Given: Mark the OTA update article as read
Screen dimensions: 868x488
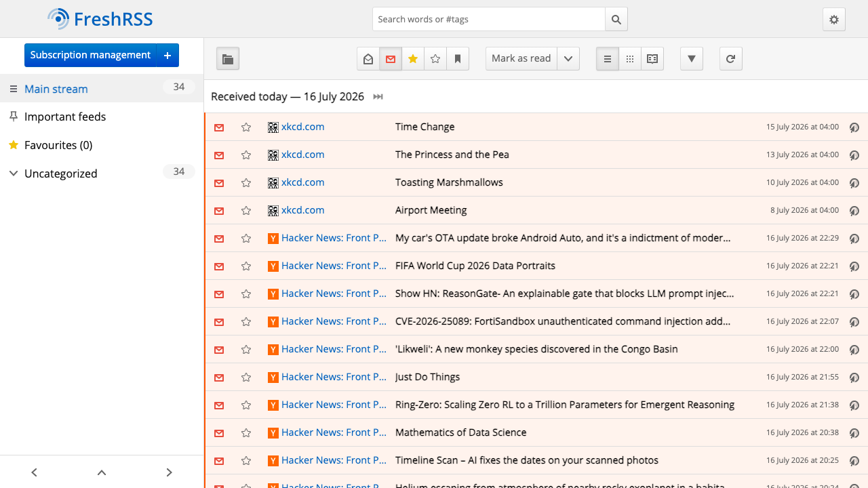Looking at the screenshot, I should coord(219,239).
